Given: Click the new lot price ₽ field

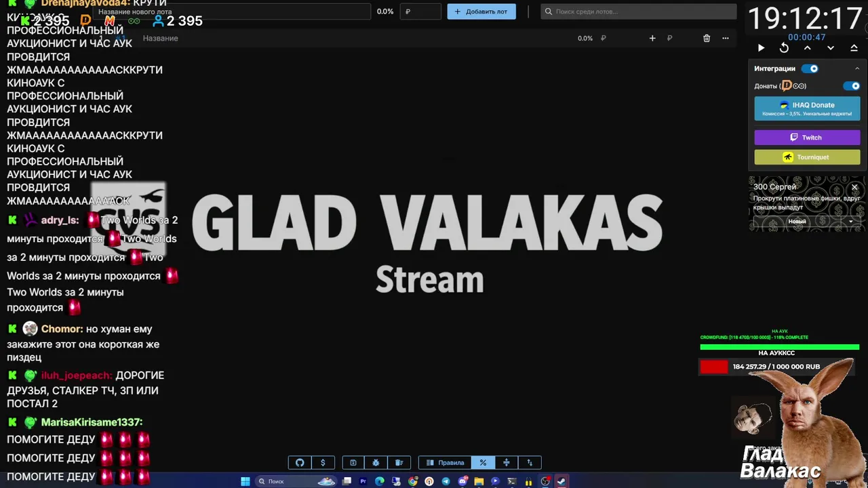Looking at the screenshot, I should coord(420,12).
